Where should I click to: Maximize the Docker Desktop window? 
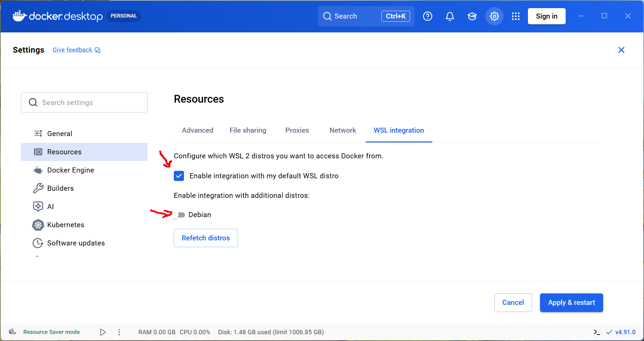[x=604, y=16]
